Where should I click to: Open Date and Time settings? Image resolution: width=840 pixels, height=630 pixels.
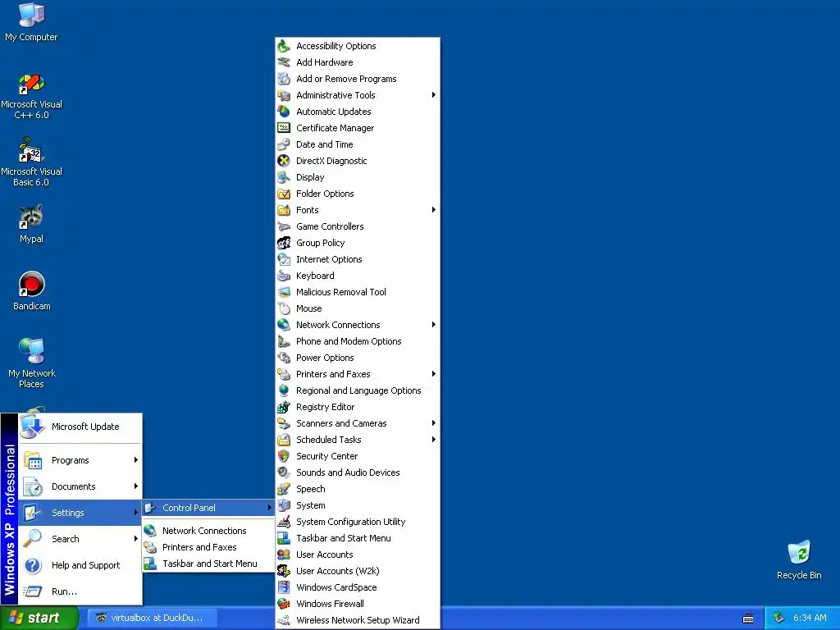358,144
